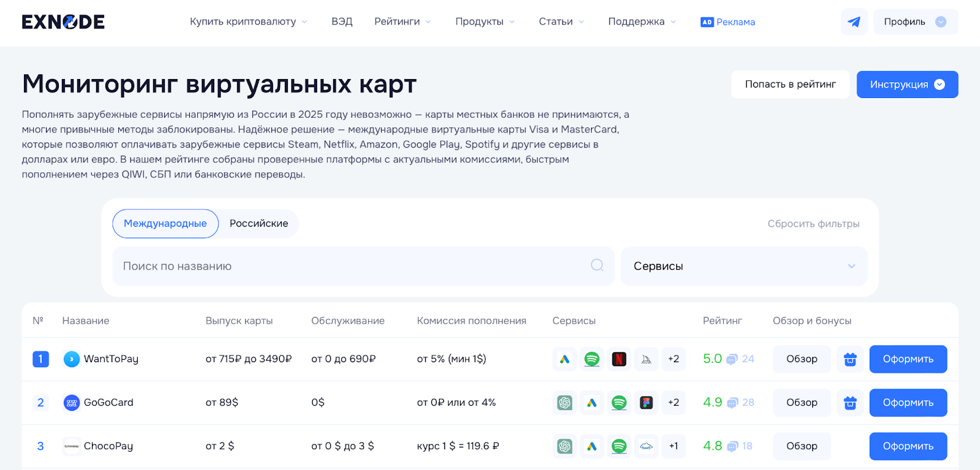Viewport: 980px width, 470px height.
Task: Click the Spotify icon in WantToPay row
Action: click(592, 359)
